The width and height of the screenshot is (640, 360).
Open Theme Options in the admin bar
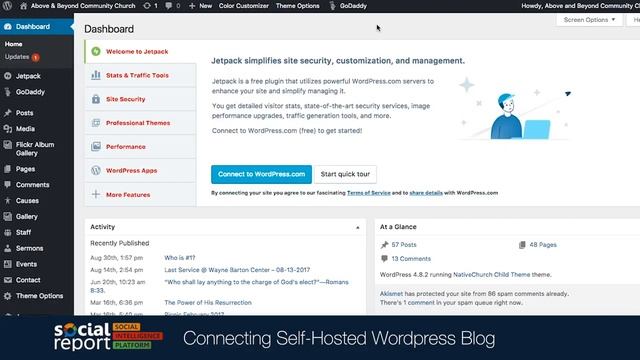pos(298,6)
